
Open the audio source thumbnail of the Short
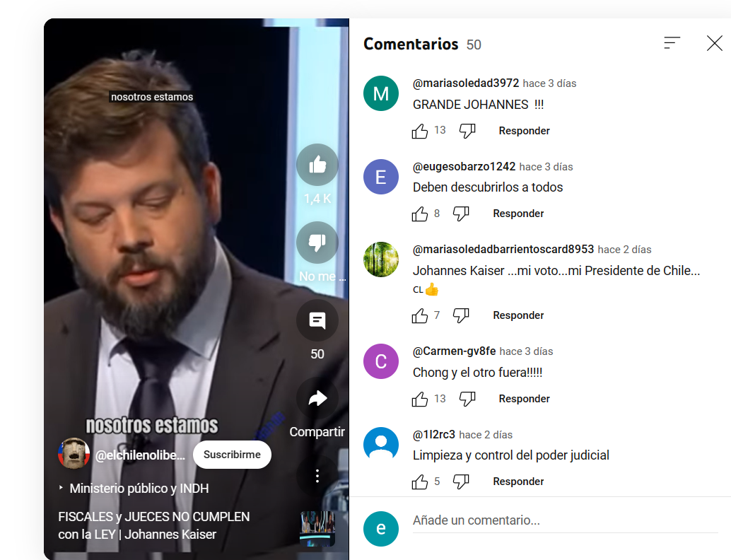[317, 528]
